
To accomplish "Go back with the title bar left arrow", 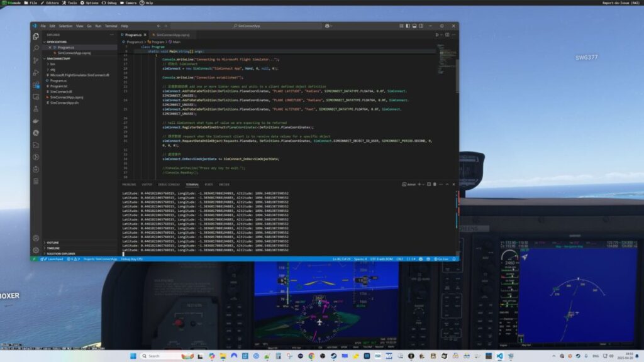I will pos(159,26).
